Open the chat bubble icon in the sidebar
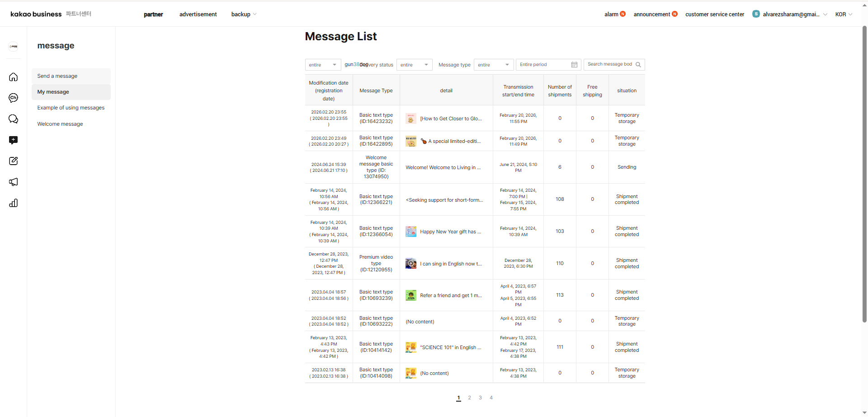868x417 pixels. coord(14,119)
